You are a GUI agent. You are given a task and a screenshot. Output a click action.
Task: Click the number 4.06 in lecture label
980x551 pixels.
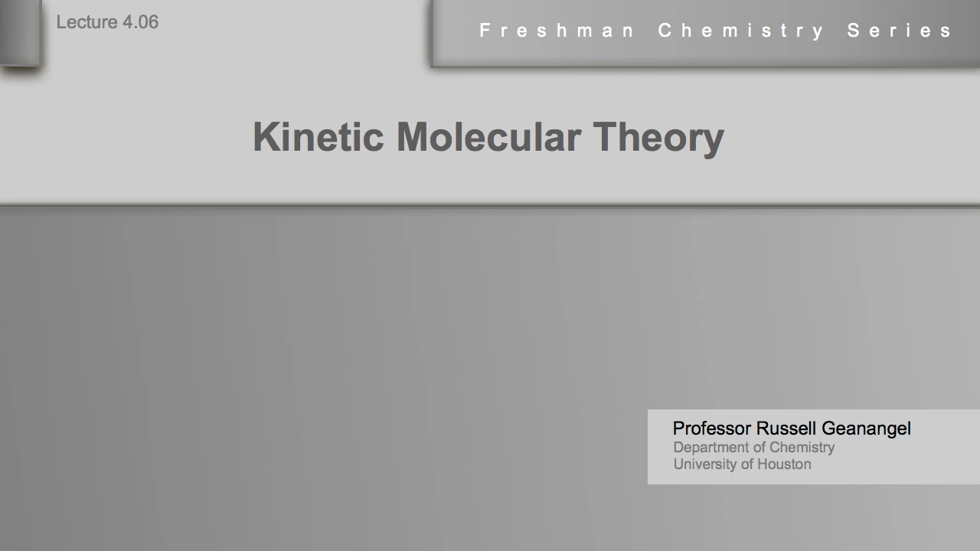(140, 22)
